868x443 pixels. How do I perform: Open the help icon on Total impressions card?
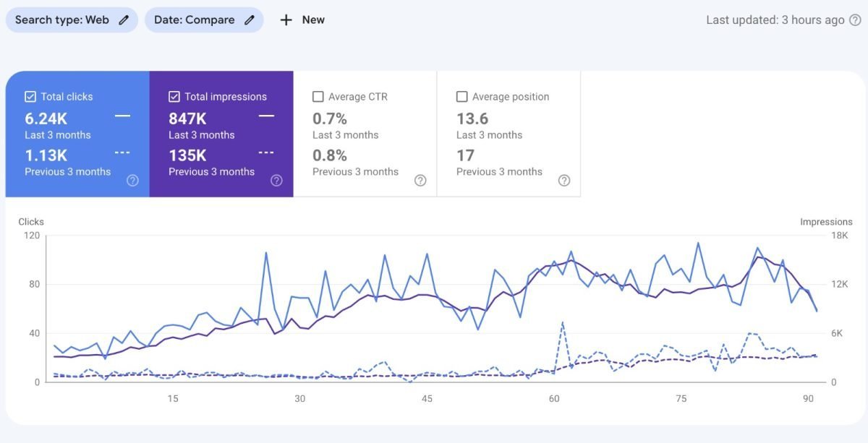tap(276, 180)
